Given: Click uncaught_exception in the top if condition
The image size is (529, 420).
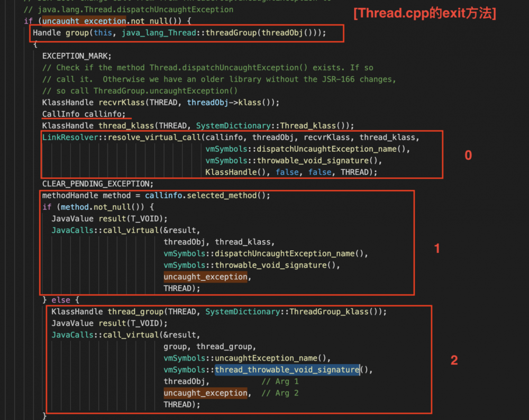Looking at the screenshot, I should pos(84,21).
